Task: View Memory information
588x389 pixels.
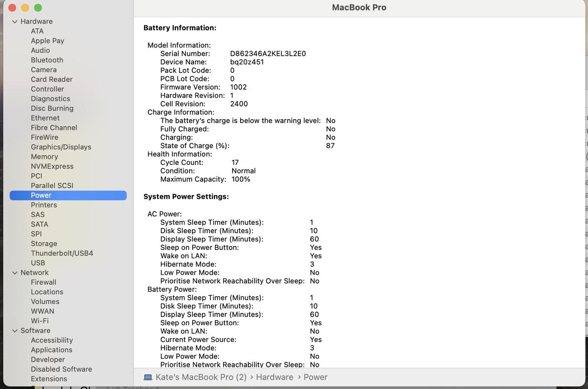Action: click(44, 157)
